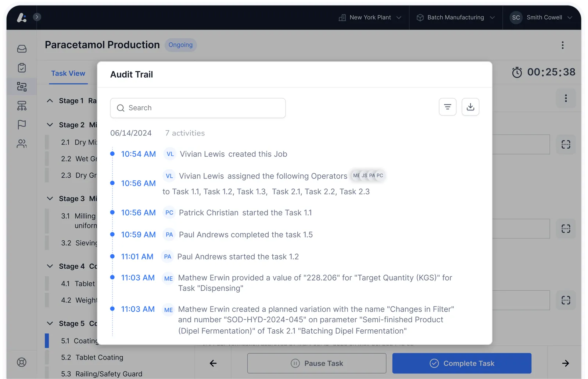Open the Smith Cowell user menu

[541, 17]
